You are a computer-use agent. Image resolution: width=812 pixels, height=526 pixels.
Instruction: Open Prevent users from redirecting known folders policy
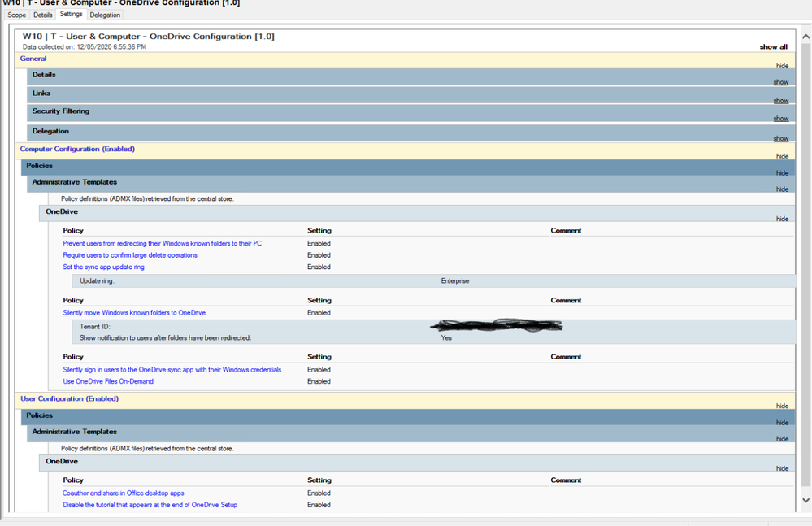tap(162, 243)
